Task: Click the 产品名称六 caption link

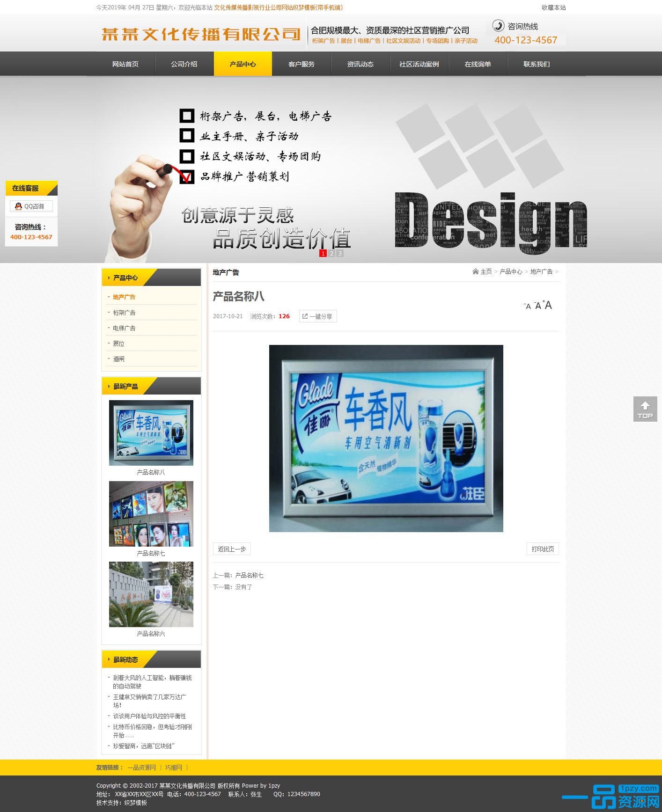Action: (x=151, y=634)
